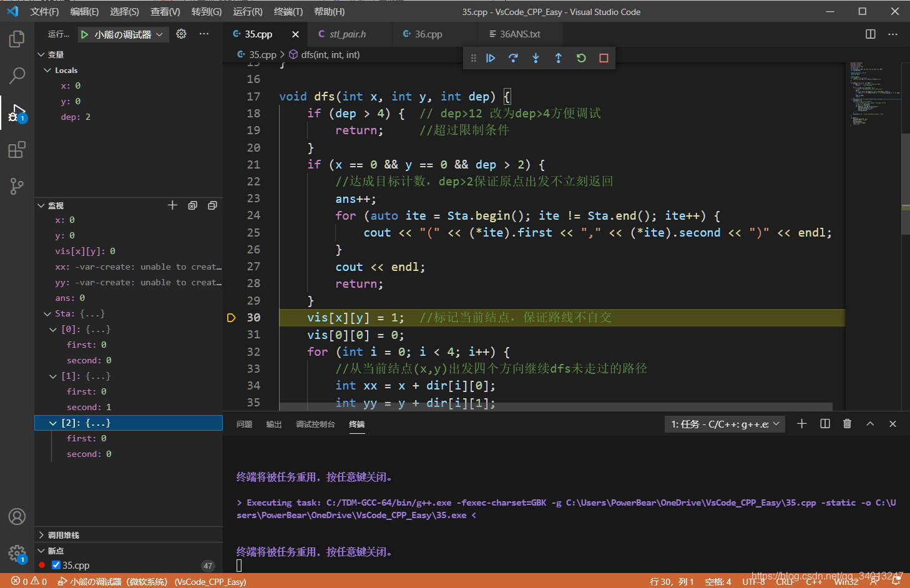
Task: Click the editor minimap preview
Action: click(874, 94)
